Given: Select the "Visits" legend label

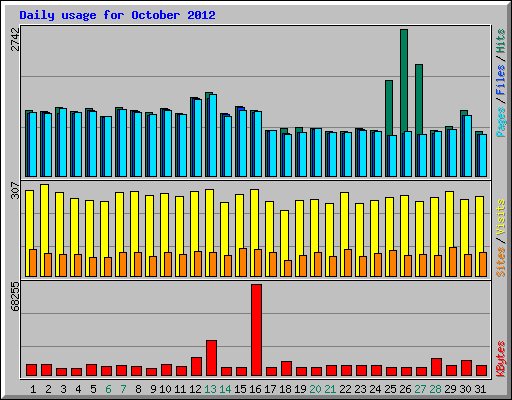Looking at the screenshot, I should 501,217.
